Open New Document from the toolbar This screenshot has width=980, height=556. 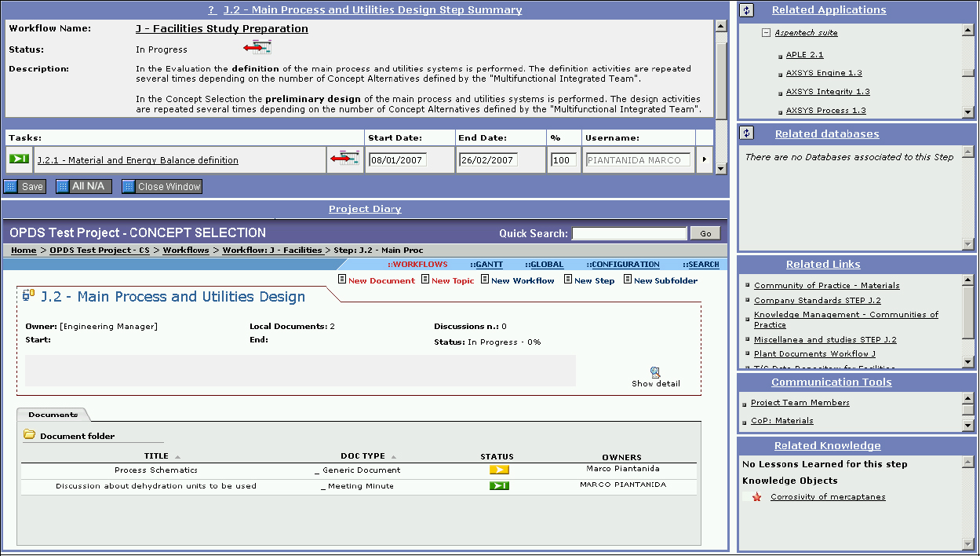[342, 280]
